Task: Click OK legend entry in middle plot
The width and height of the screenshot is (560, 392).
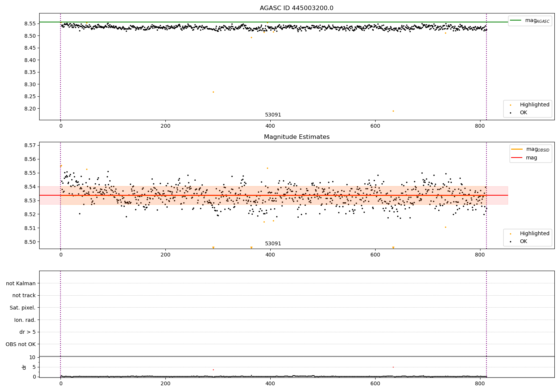Action: 519,242
